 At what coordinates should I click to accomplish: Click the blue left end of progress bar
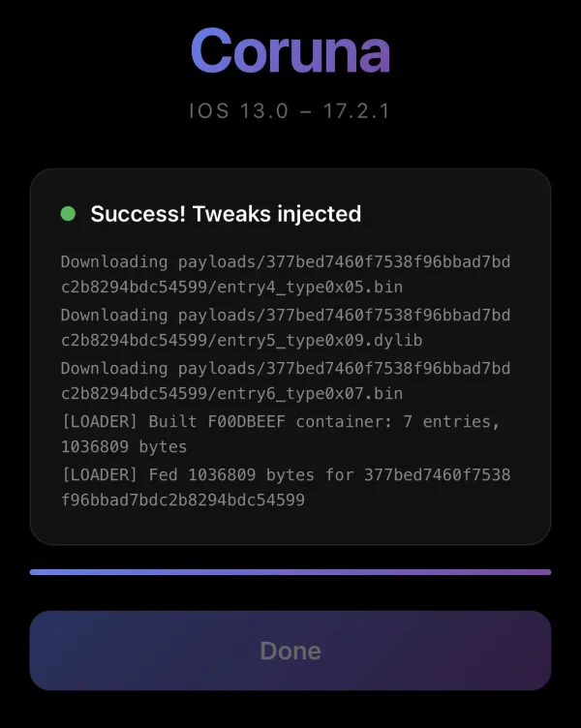click(39, 572)
